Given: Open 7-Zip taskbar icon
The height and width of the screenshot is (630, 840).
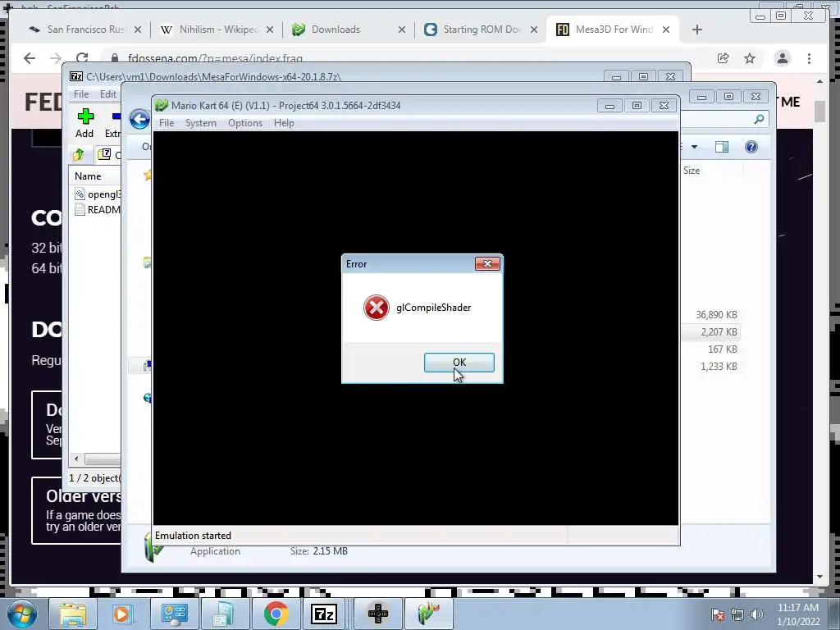Looking at the screenshot, I should point(323,614).
